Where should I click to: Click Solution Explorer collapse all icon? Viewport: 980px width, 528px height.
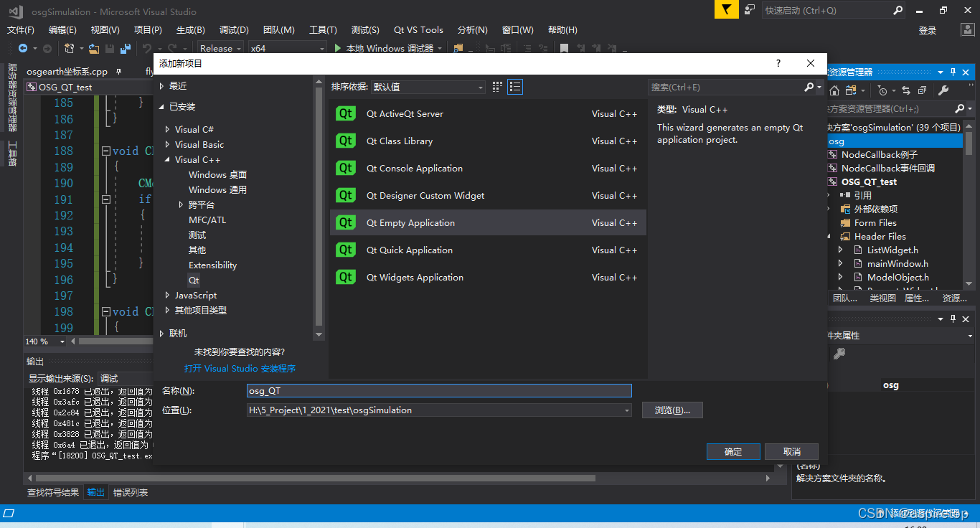pyautogui.click(x=922, y=90)
